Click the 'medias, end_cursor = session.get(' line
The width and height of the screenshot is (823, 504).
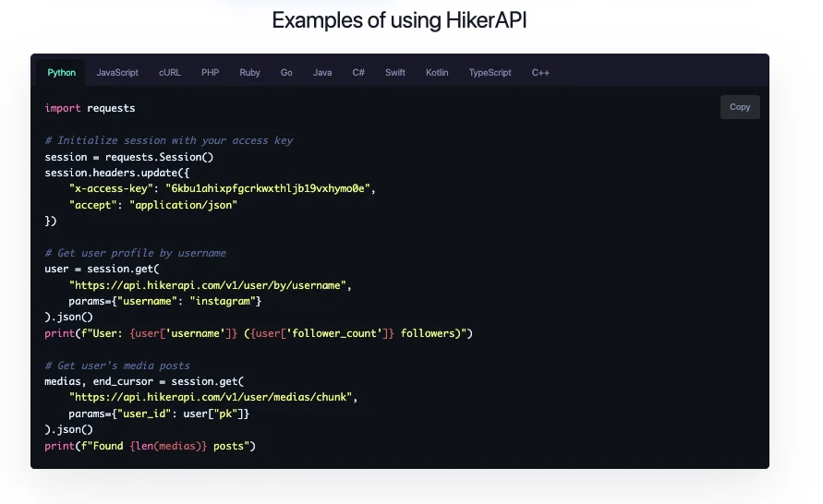(x=144, y=382)
